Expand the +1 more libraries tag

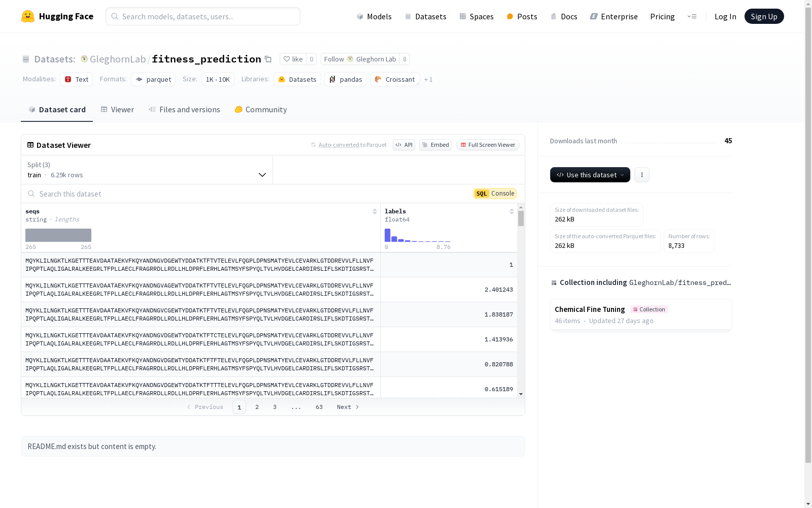(428, 80)
